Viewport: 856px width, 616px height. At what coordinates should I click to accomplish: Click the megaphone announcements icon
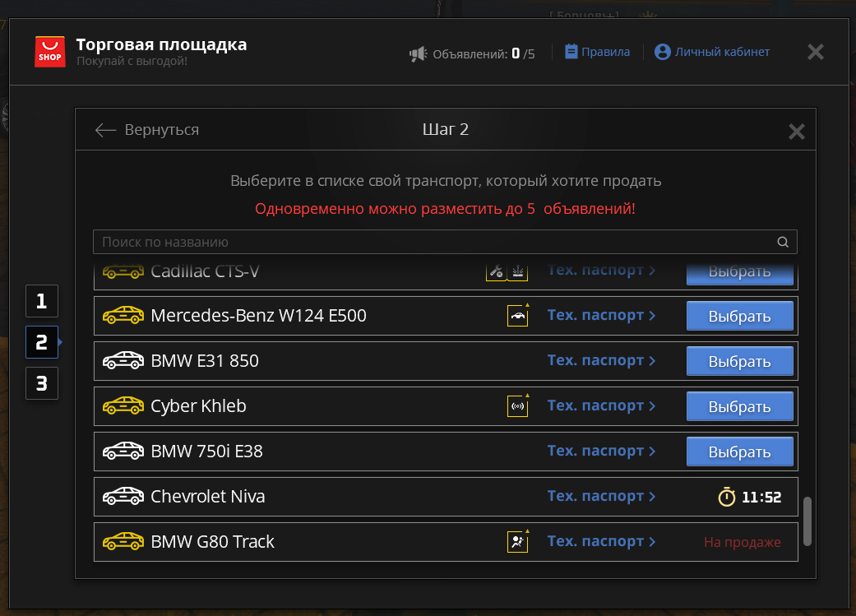click(x=419, y=53)
